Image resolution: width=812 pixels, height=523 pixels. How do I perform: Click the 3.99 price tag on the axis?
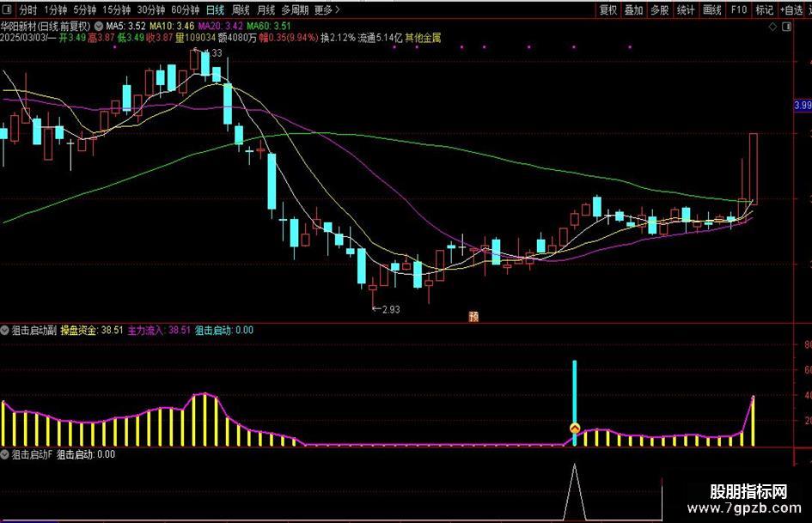[x=803, y=105]
